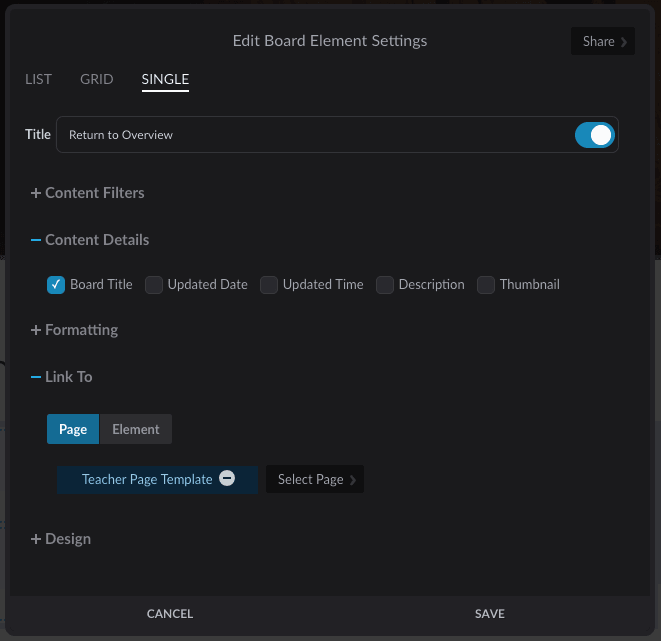Uncheck the Board Title checkbox
Image resolution: width=661 pixels, height=641 pixels.
56,285
